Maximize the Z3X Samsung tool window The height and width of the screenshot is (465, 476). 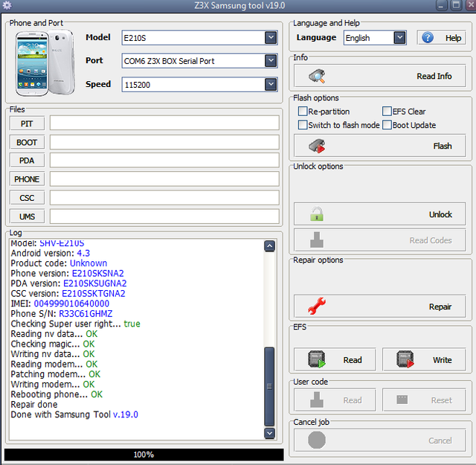coord(456,5)
